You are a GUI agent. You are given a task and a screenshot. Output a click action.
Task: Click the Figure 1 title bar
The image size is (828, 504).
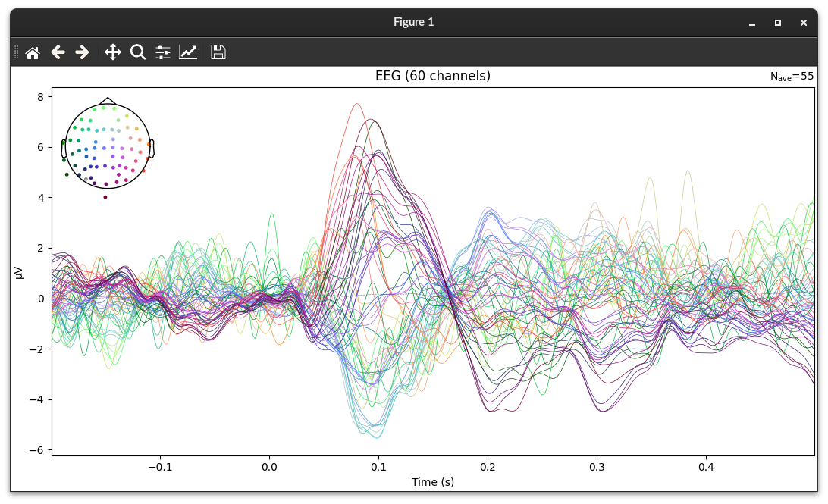click(x=414, y=22)
